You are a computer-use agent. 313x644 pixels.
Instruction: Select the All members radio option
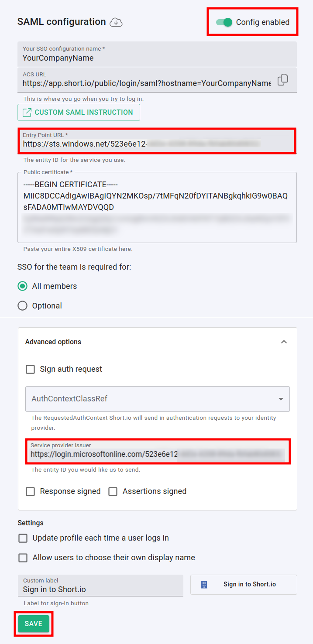(23, 286)
